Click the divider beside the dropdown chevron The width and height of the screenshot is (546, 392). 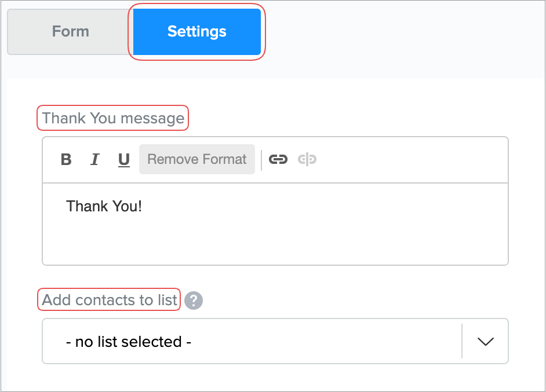pyautogui.click(x=462, y=341)
